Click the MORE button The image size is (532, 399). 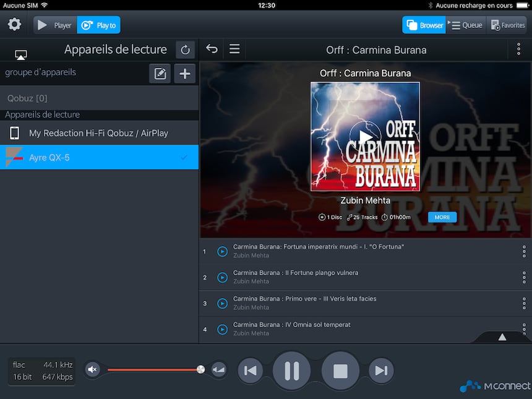[x=442, y=217]
